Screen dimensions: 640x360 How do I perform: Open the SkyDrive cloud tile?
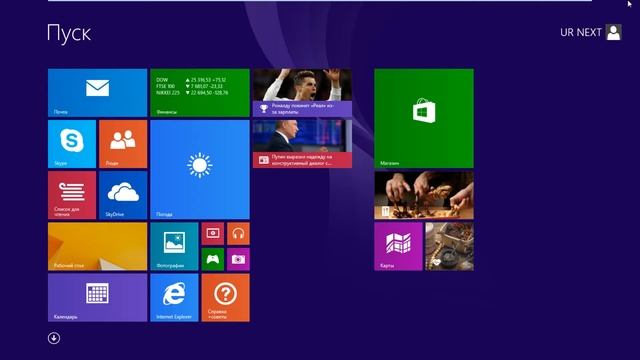123,195
